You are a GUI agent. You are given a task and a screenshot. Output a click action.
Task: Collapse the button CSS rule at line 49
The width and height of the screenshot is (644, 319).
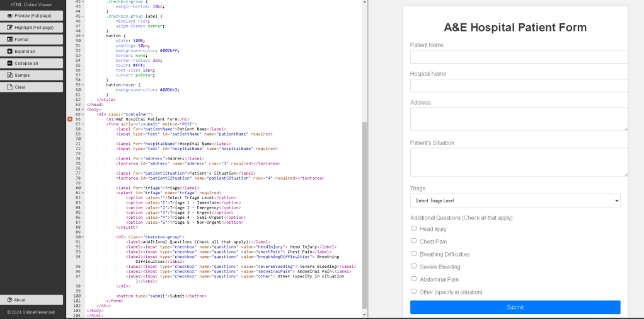click(x=83, y=36)
